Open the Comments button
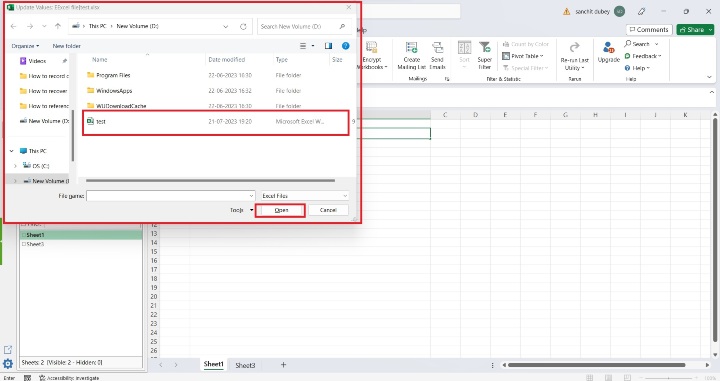This screenshot has width=720, height=381. 649,29
